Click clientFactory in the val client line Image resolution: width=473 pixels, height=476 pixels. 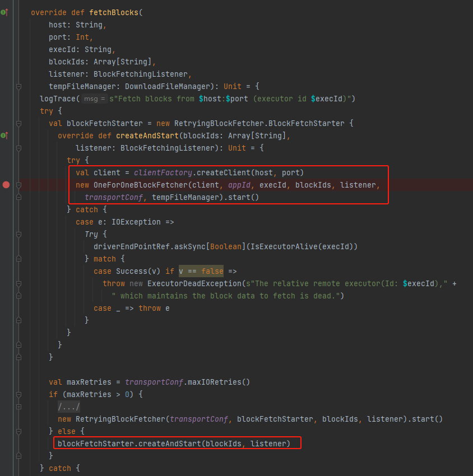click(x=163, y=172)
